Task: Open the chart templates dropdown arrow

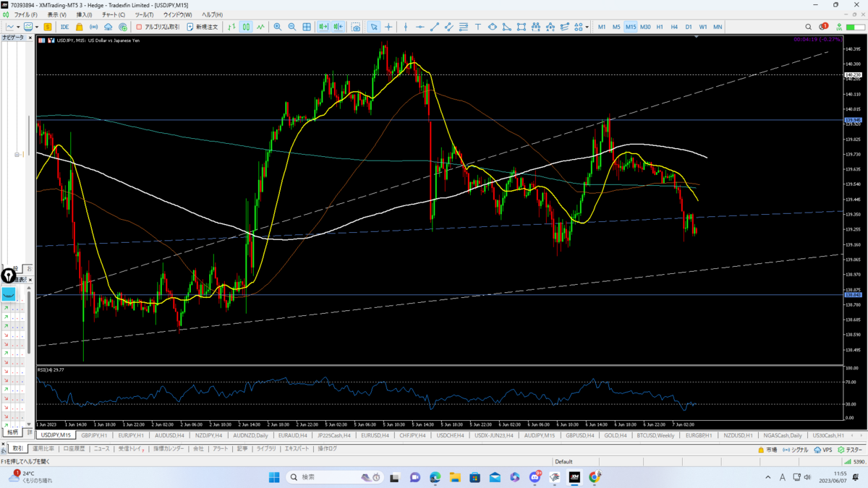Action: pos(37,27)
